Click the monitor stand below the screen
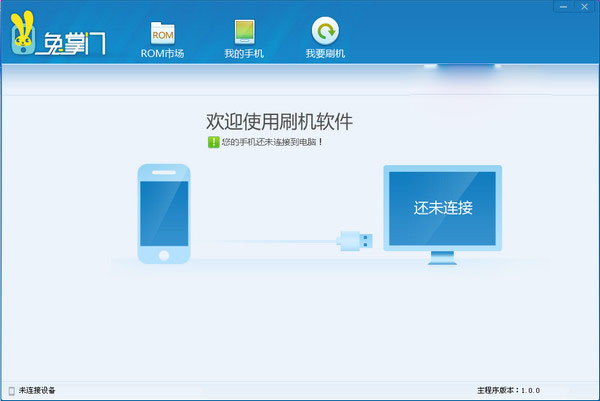This screenshot has width=600, height=401. [442, 257]
